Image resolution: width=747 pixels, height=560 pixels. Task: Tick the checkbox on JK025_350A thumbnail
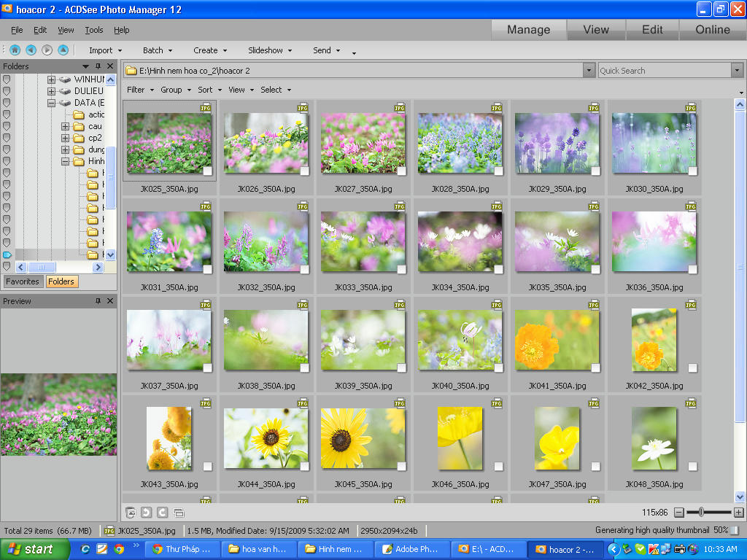pos(208,171)
